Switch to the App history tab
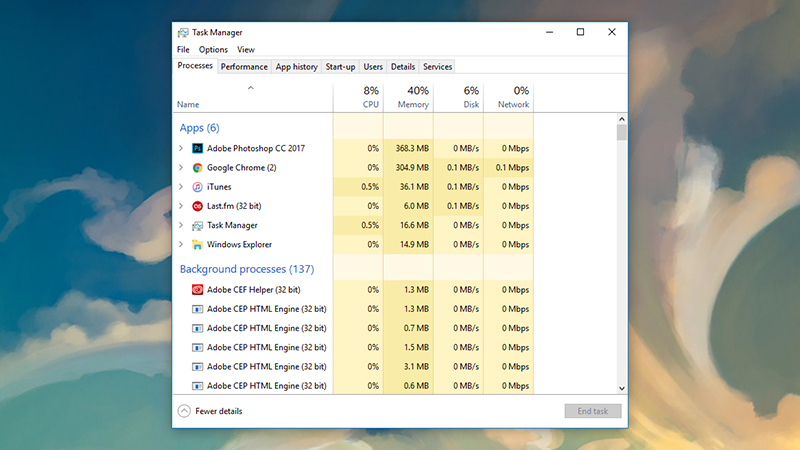 (296, 67)
